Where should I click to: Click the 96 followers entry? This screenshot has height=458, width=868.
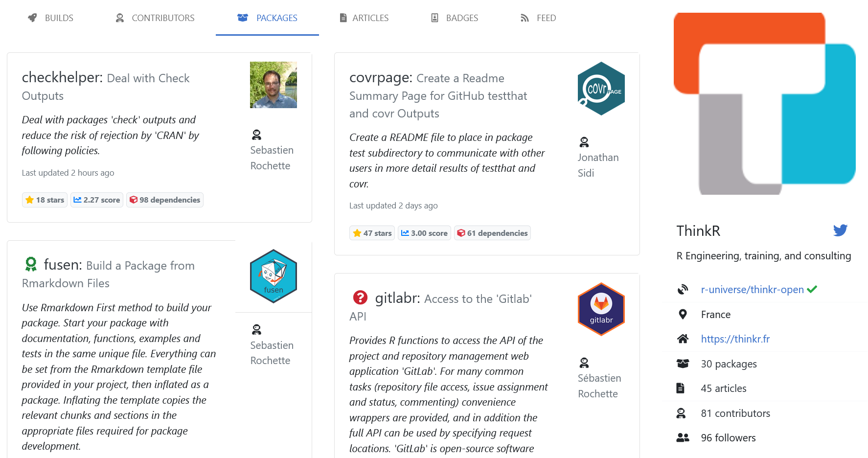tap(728, 437)
